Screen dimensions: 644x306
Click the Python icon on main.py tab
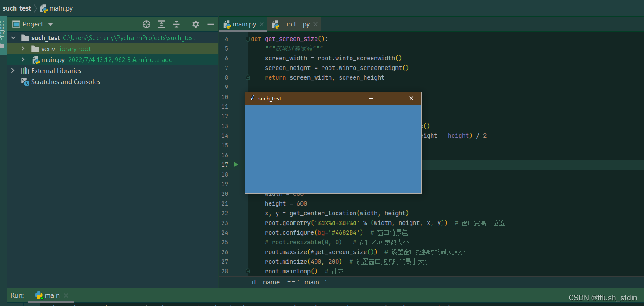[227, 24]
